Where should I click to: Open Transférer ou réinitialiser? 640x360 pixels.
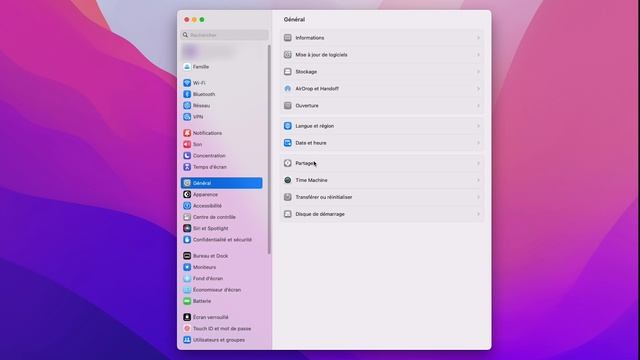tap(382, 197)
